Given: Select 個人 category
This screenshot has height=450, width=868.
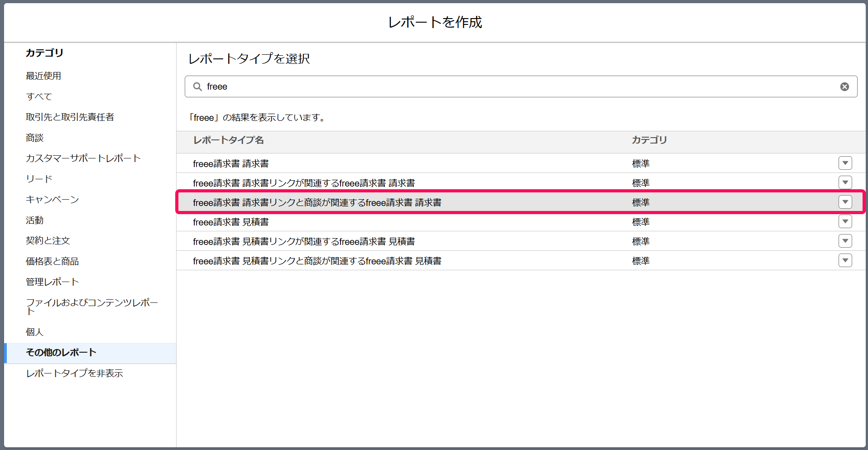Looking at the screenshot, I should coord(34,332).
